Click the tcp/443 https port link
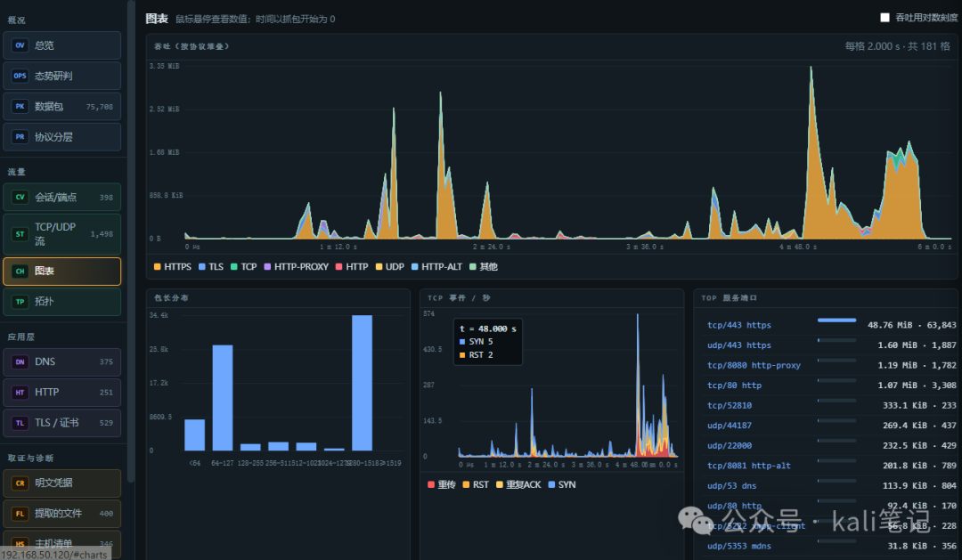962x560 pixels. (x=738, y=325)
